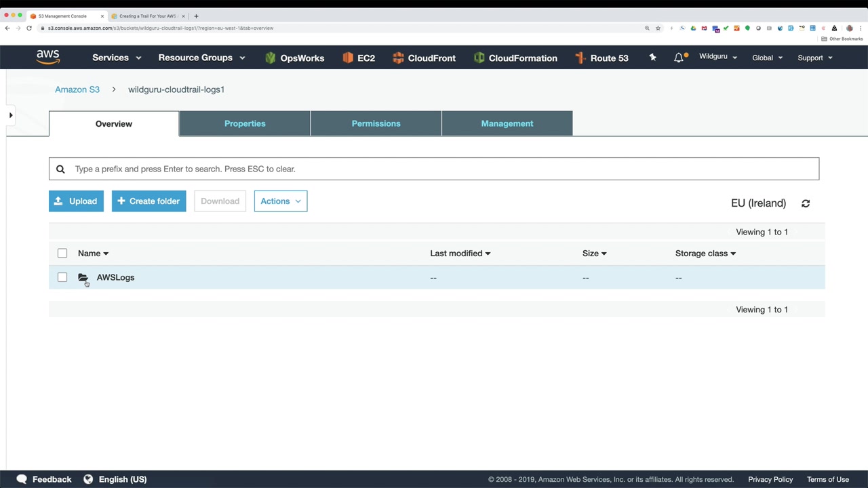
Task: Click the AWSLogs folder icon
Action: click(83, 277)
